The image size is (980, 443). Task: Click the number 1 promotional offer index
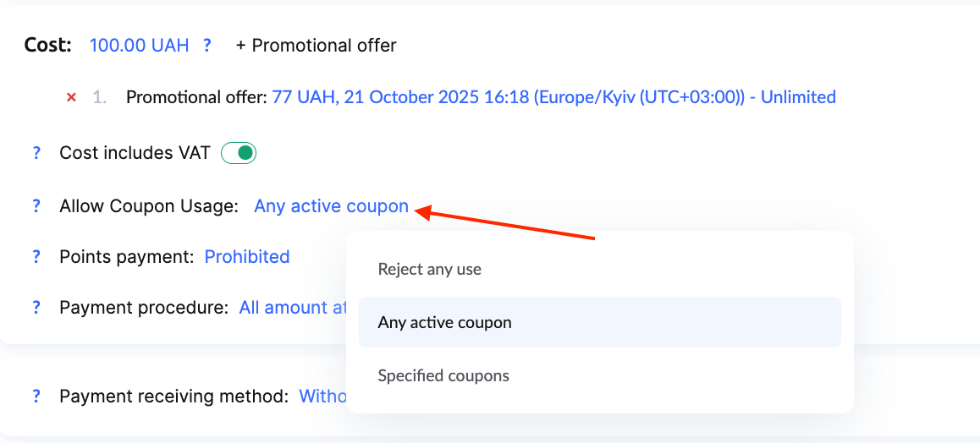pos(99,97)
